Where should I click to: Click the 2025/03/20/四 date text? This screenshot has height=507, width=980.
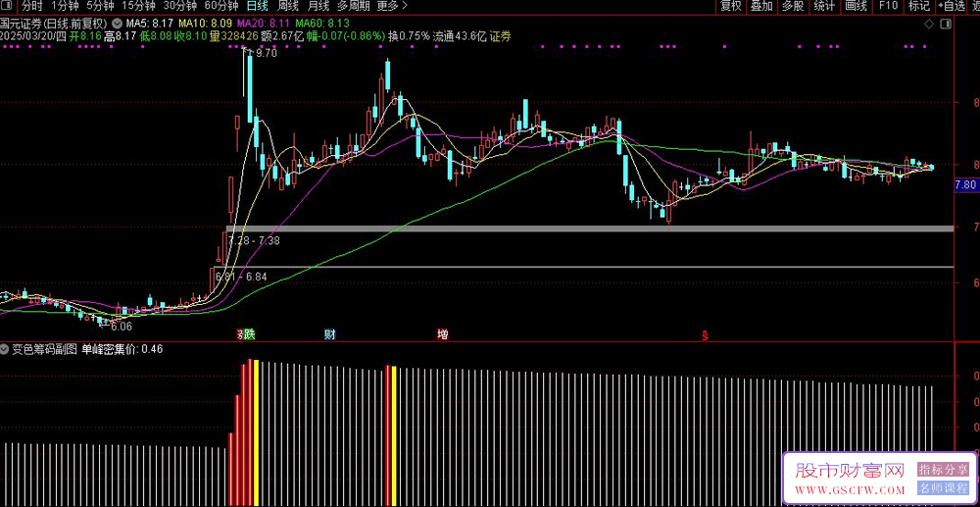tap(33, 36)
